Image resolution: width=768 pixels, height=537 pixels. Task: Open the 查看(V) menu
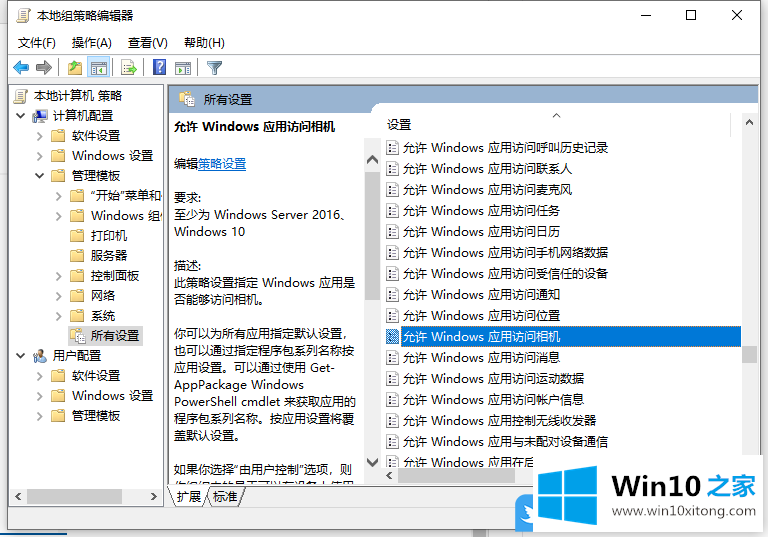pos(147,43)
